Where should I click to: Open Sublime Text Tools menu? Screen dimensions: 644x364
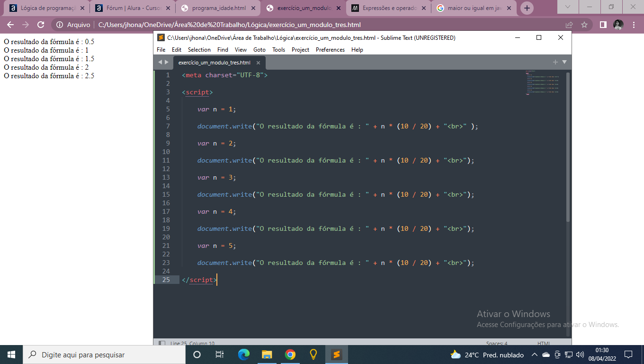pyautogui.click(x=279, y=50)
